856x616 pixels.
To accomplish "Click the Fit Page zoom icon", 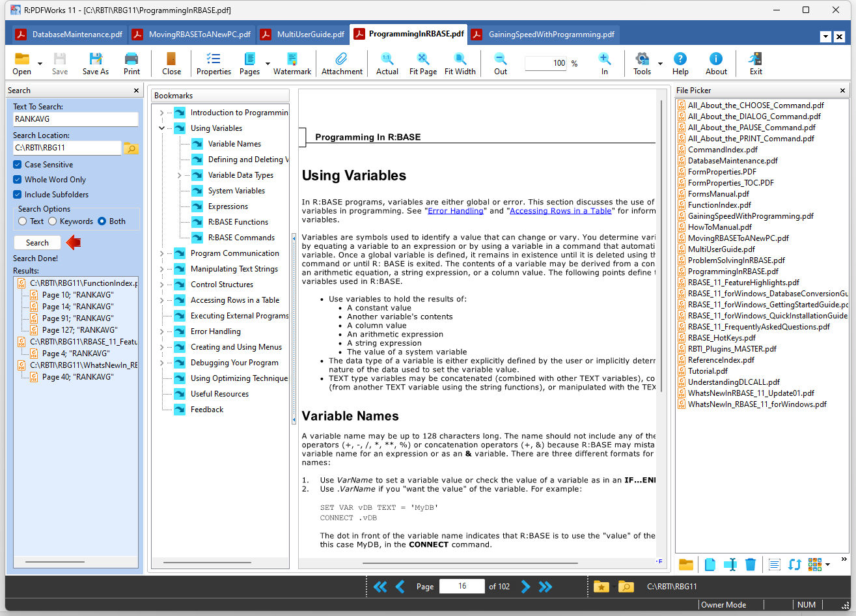I will pos(422,59).
